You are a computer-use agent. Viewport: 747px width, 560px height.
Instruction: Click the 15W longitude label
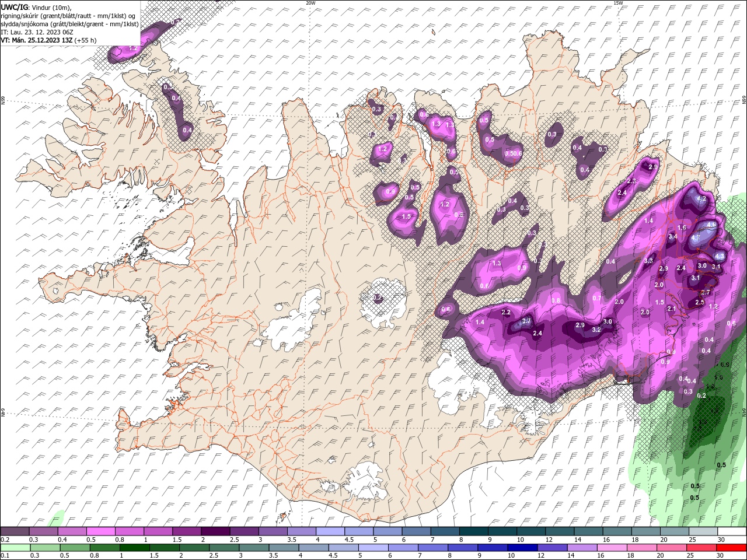point(618,2)
